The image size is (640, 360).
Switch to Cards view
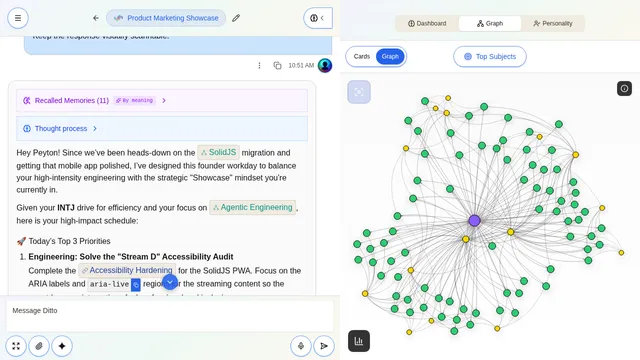point(362,56)
